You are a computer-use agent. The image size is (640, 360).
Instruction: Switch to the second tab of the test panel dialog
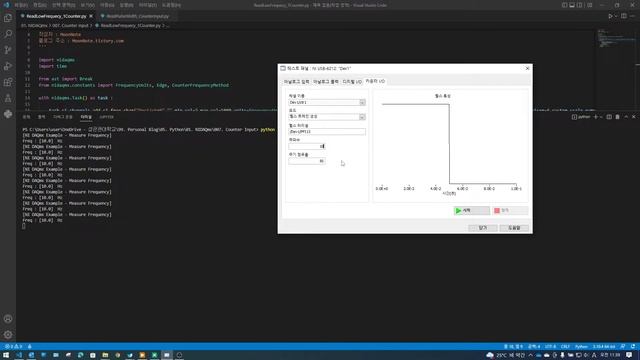point(326,82)
